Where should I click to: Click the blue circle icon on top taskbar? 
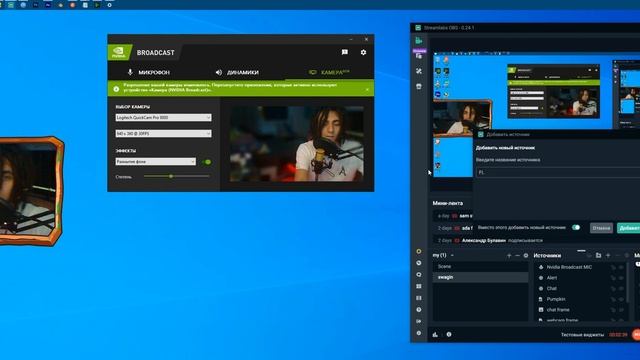coord(23,5)
